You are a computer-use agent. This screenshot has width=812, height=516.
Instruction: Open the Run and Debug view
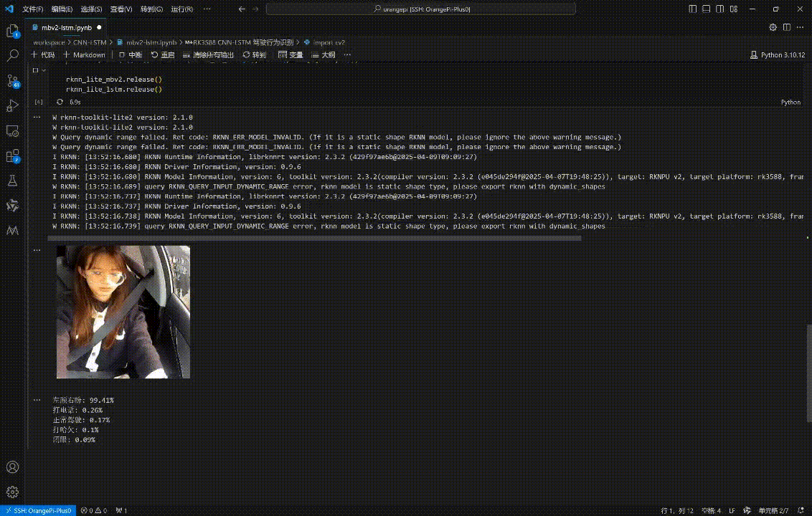tap(12, 106)
